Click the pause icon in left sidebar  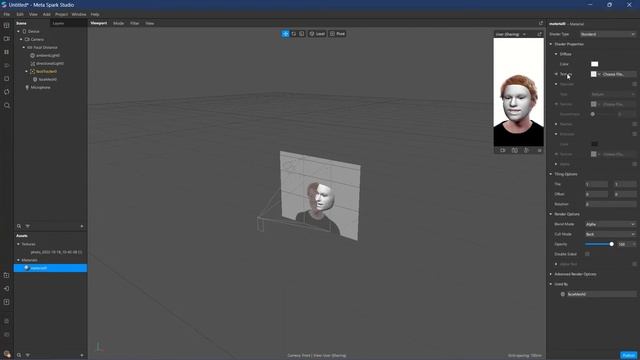tap(7, 52)
